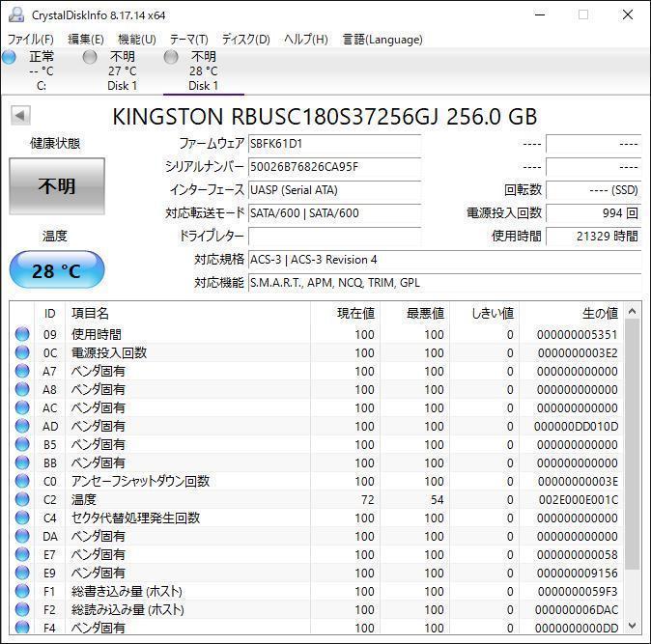The width and height of the screenshot is (651, 644).
Task: Open the ヘルプ(H) menu
Action: click(306, 40)
